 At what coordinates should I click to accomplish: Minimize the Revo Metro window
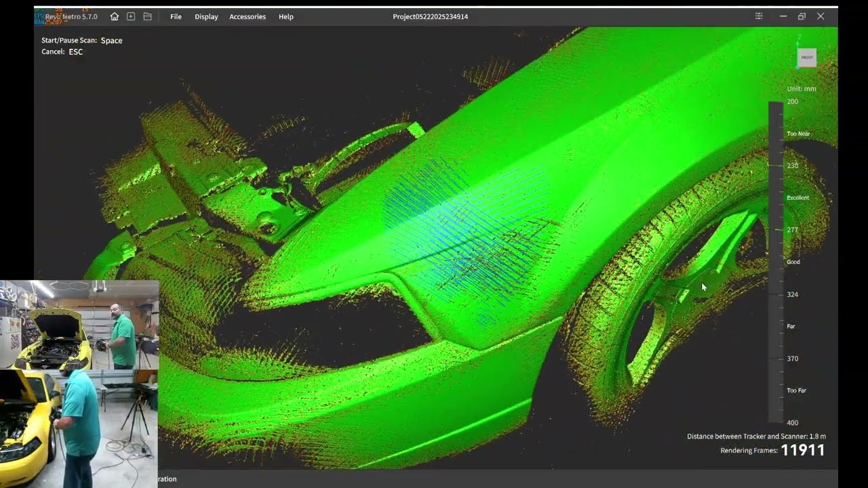(x=783, y=16)
